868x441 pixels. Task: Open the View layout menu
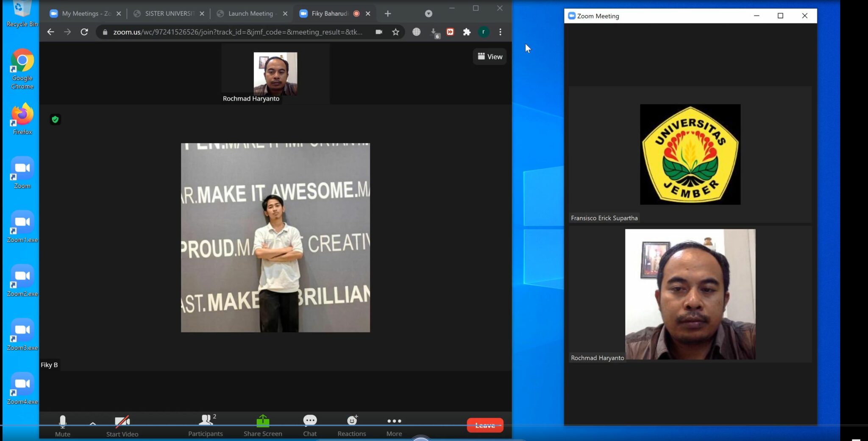(490, 56)
